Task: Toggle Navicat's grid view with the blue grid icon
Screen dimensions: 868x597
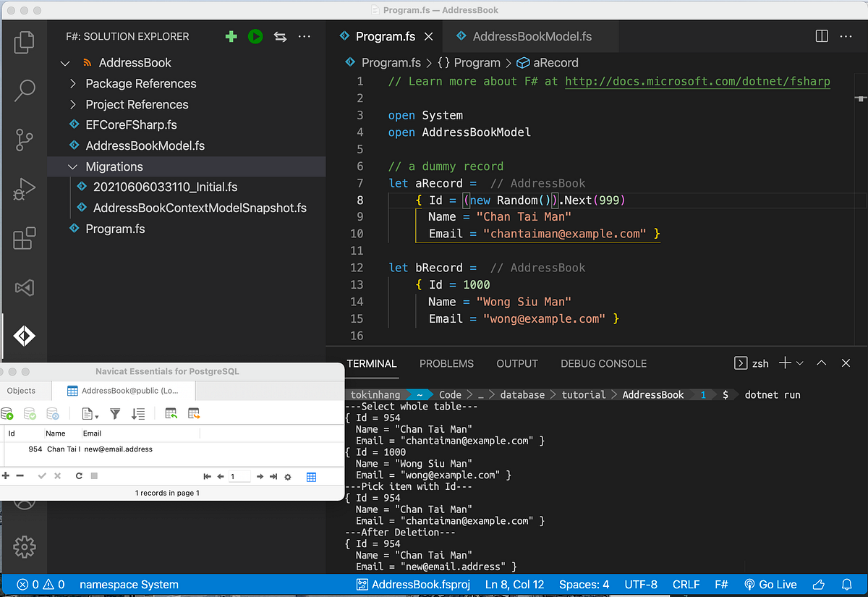Action: pyautogui.click(x=312, y=476)
